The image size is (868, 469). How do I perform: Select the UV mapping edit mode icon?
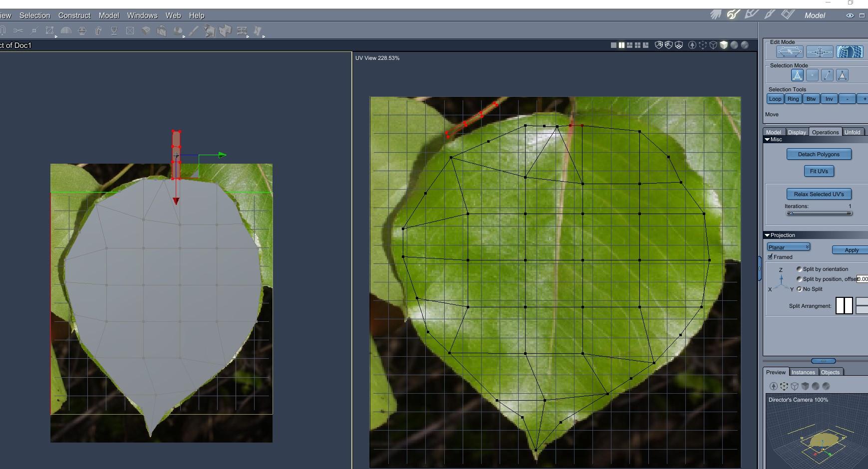(850, 51)
